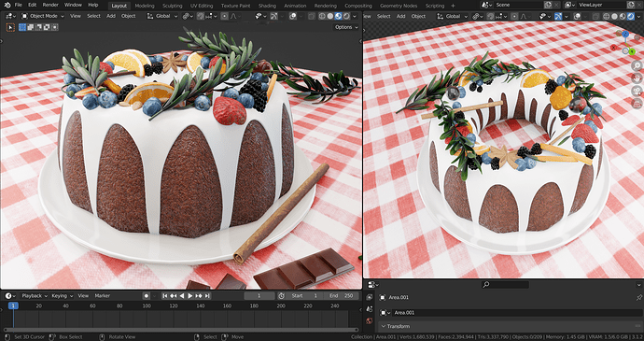
Task: Open the left viewport's pivot point dropdown
Action: [x=188, y=16]
